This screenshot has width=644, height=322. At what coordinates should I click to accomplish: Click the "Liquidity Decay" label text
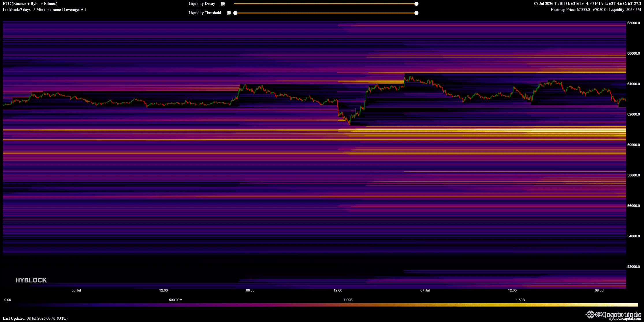pyautogui.click(x=202, y=3)
